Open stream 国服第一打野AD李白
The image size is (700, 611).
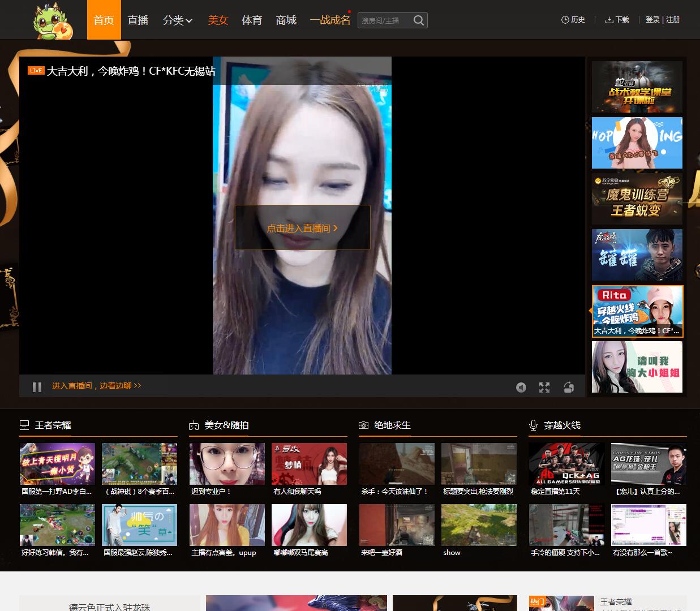(x=57, y=470)
